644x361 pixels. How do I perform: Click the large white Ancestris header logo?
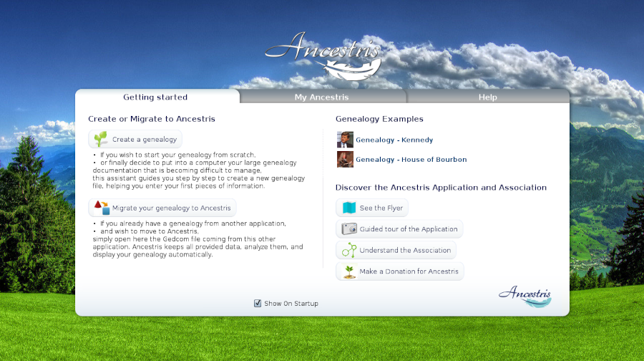(x=323, y=55)
